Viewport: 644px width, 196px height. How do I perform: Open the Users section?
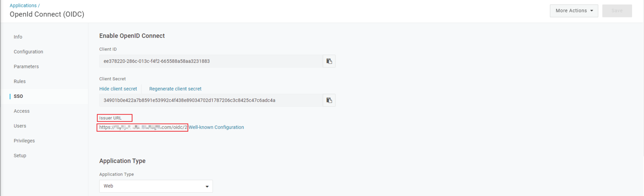tap(20, 126)
